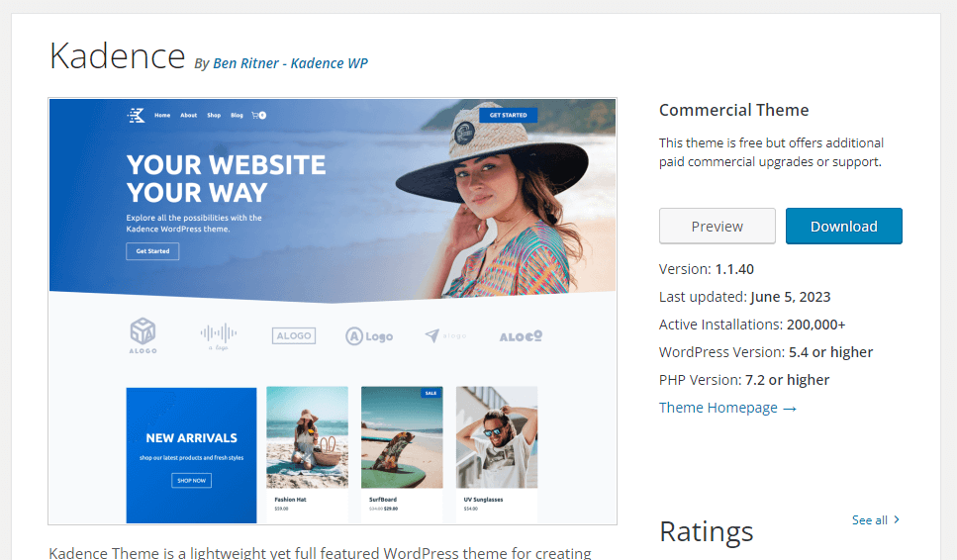Click the NEW ARRIVALS banner text
957x560 pixels.
(192, 438)
